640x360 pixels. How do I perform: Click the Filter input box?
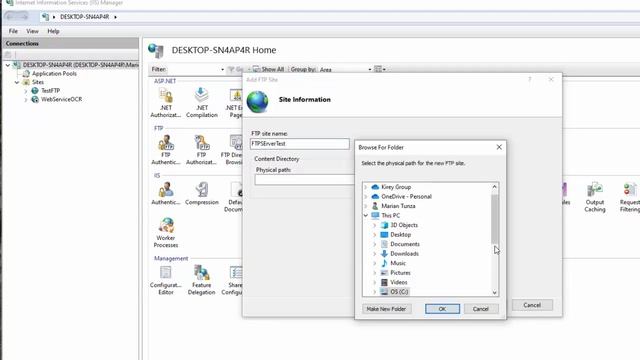[x=196, y=69]
